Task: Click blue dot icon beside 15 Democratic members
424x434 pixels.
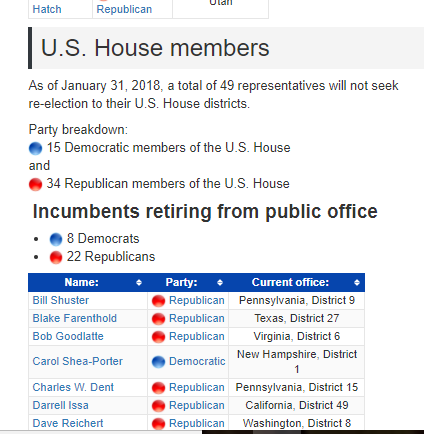Action: pyautogui.click(x=36, y=148)
